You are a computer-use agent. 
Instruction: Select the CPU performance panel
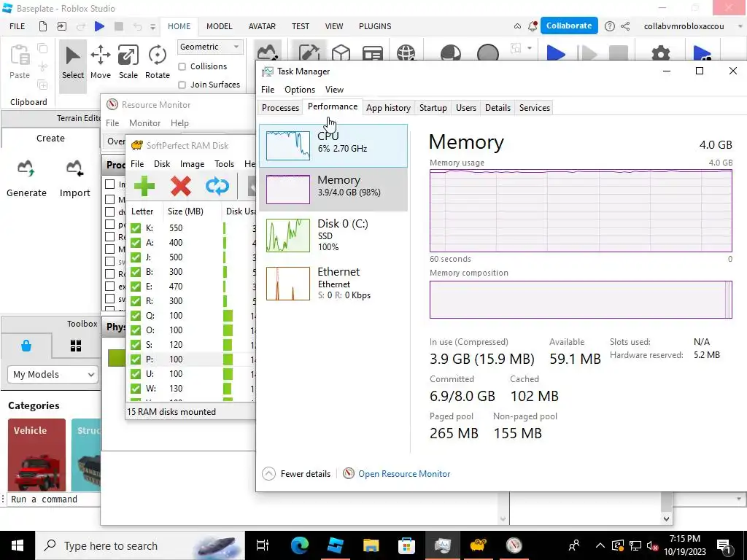click(333, 146)
